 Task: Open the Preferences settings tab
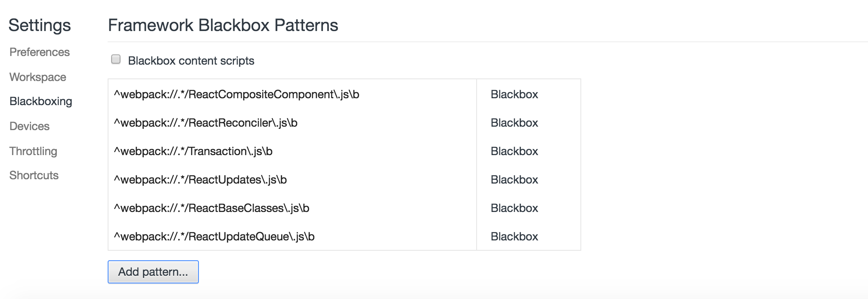click(x=40, y=52)
